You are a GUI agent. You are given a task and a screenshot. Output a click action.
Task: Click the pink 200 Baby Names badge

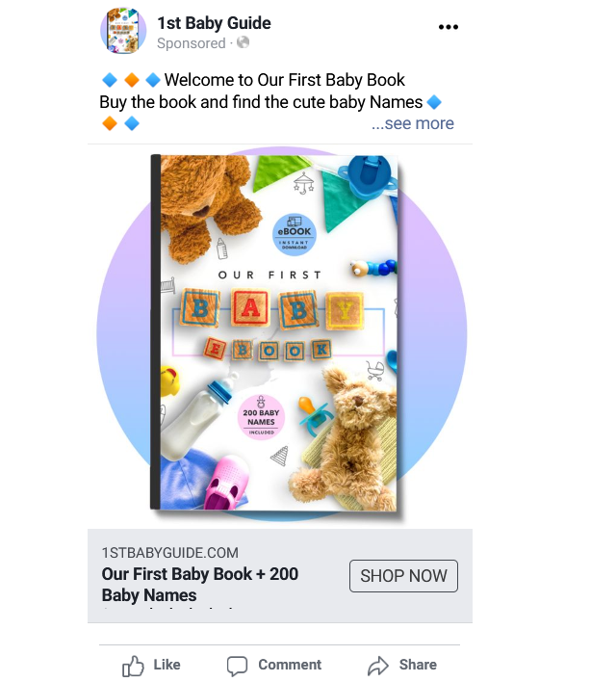coord(261,417)
